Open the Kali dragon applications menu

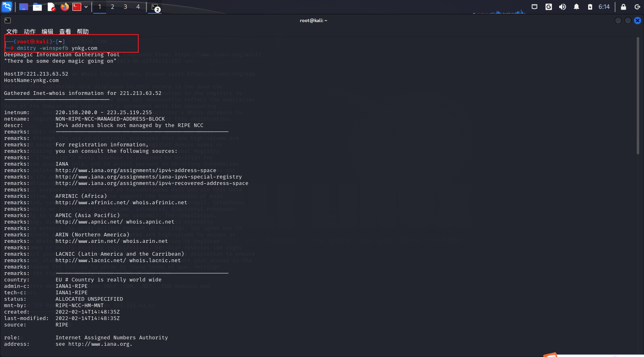point(7,7)
